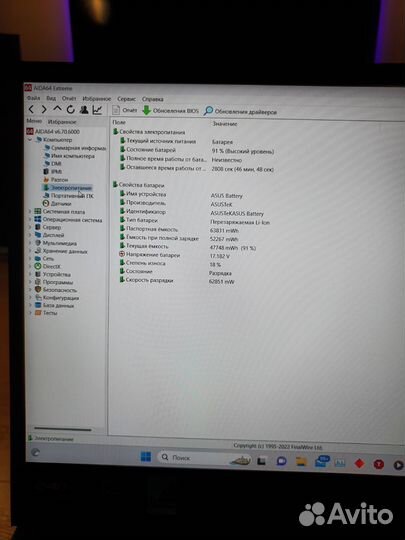Go back with the left arrow toolbar icon
Image resolution: width=405 pixels, height=540 pixels.
coord(31,110)
